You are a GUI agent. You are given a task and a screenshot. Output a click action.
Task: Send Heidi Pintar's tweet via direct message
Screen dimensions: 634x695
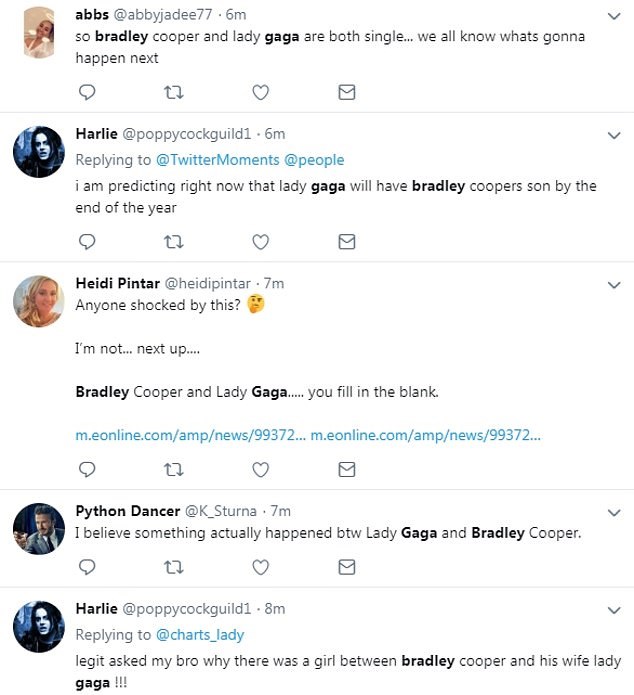tap(346, 468)
